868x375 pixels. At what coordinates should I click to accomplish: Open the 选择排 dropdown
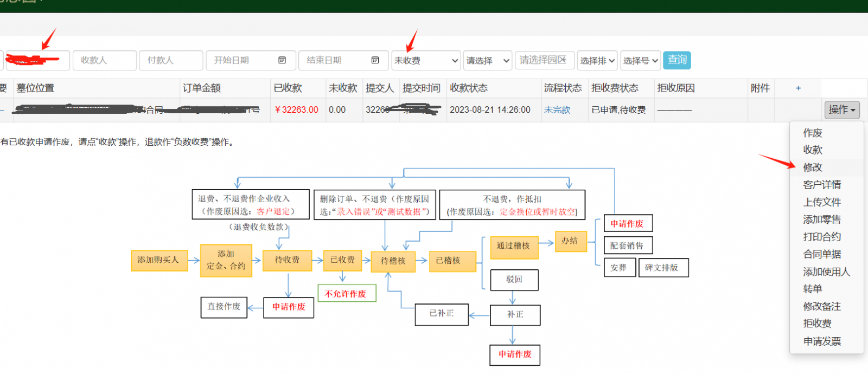pos(597,61)
